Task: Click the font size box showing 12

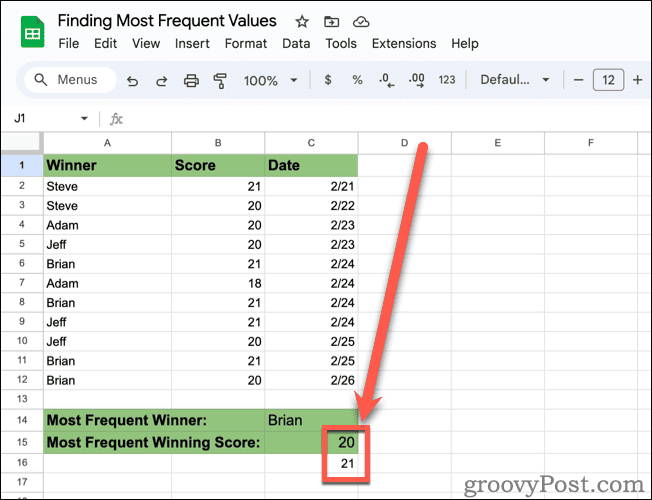Action: [608, 79]
